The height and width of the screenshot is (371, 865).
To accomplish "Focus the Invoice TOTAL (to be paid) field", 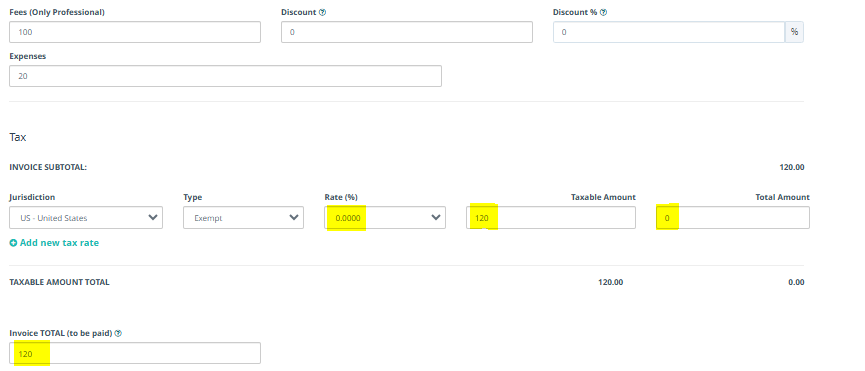I will (x=135, y=353).
